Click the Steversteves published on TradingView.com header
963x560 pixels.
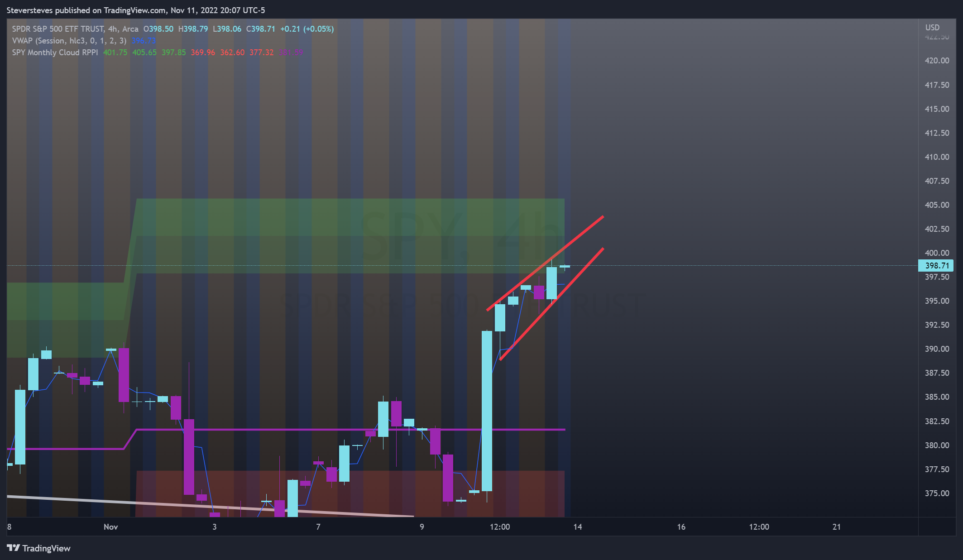(x=136, y=10)
